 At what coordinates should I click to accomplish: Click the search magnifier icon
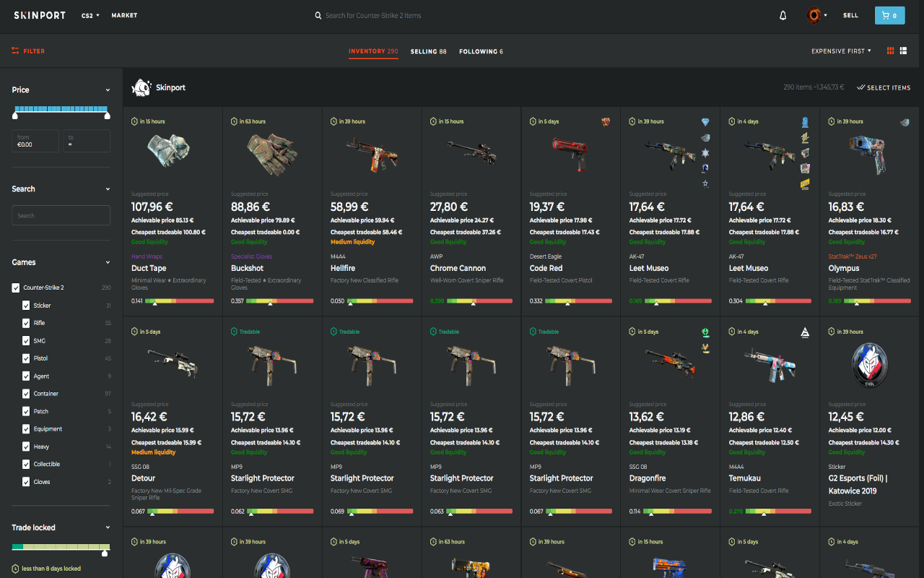coord(318,15)
